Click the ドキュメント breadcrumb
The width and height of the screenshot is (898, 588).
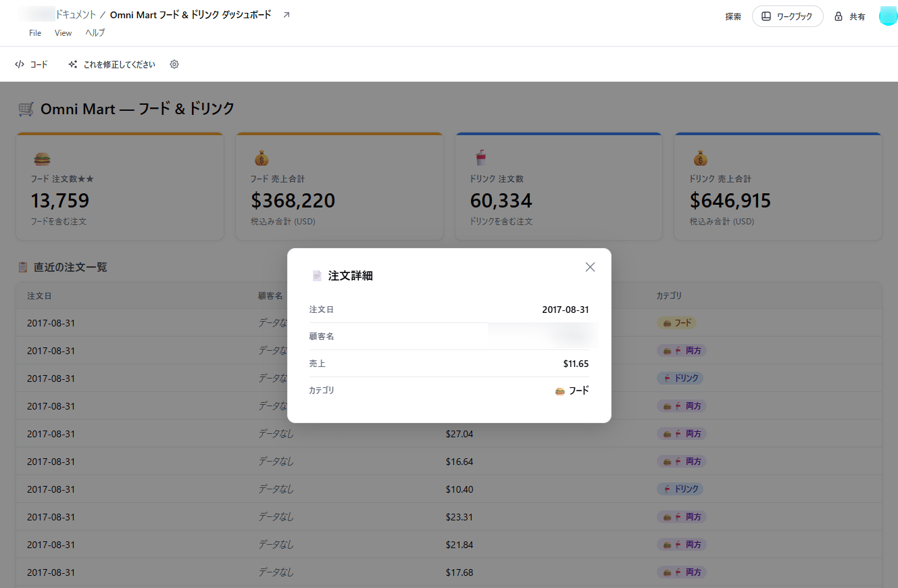76,14
